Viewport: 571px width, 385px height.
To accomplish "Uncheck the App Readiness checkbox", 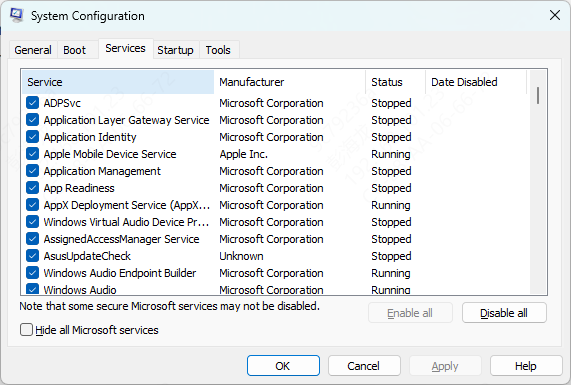I will 32,188.
